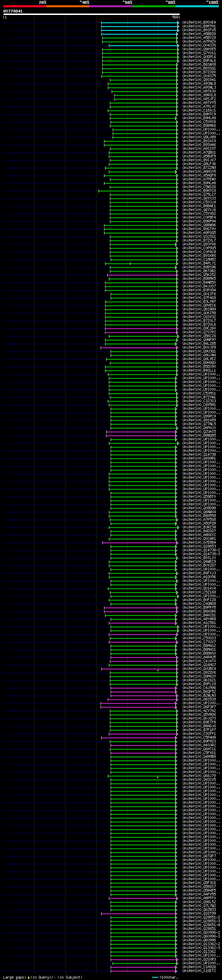Open hit UniRef100_A5BED9
Viewport: 222px width, 980px height.
[x=199, y=34]
